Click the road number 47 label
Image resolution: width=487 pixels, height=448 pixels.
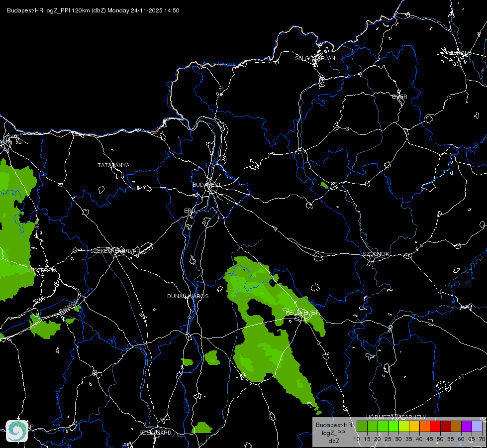click(x=461, y=377)
